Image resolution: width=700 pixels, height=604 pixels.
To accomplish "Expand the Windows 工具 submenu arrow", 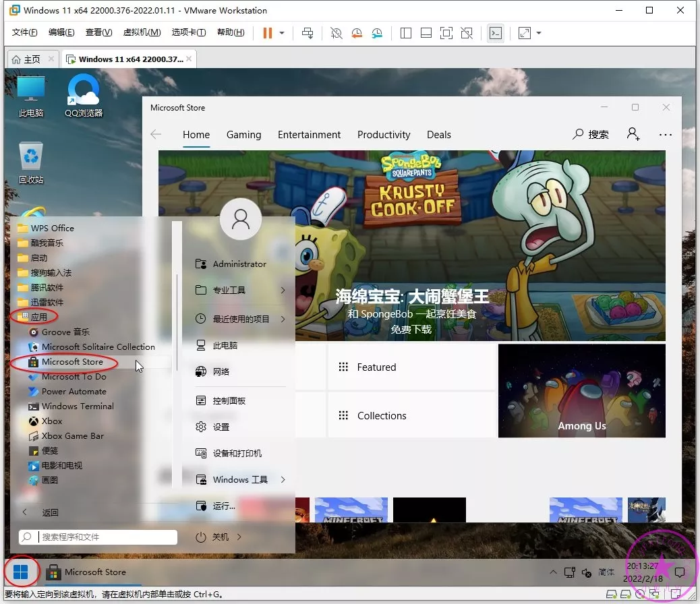I will click(283, 480).
